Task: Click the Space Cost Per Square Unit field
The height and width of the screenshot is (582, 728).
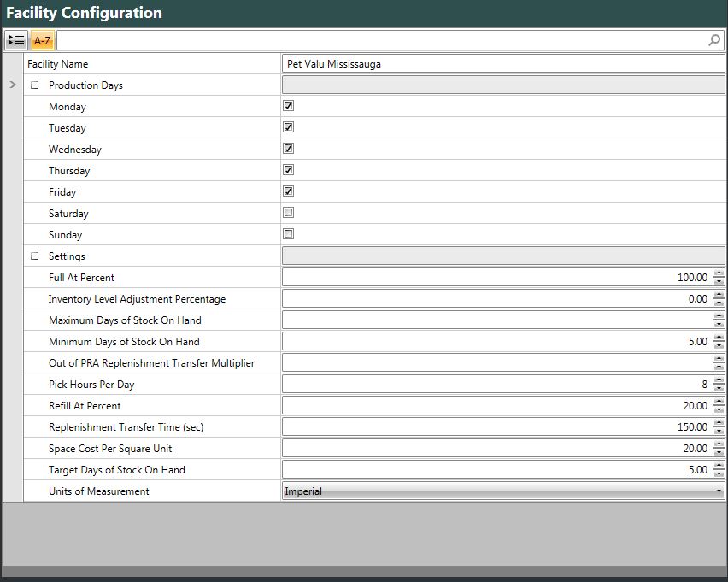Action: click(497, 448)
